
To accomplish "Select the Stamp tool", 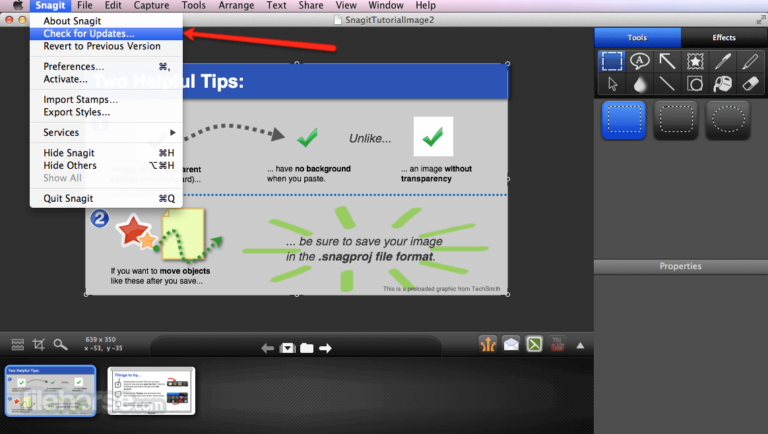I will point(695,61).
